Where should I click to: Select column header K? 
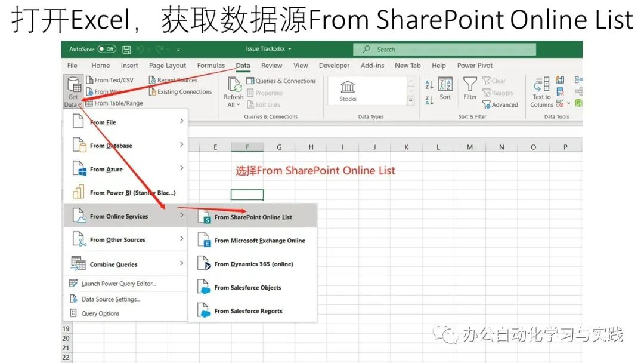point(406,147)
